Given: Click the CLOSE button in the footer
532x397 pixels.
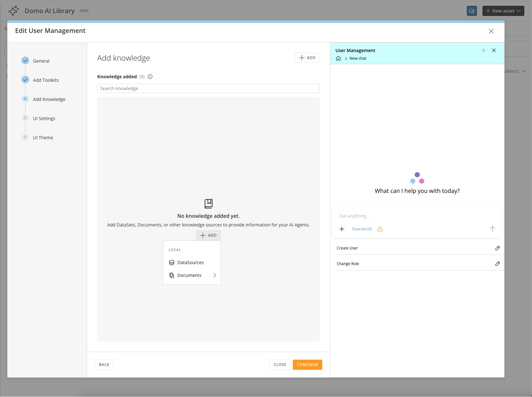Looking at the screenshot, I should point(280,365).
